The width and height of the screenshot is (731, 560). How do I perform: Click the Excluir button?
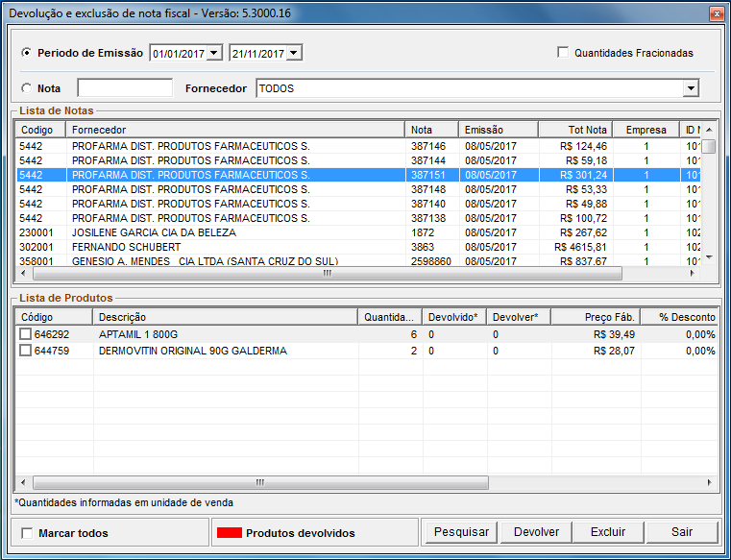(608, 532)
